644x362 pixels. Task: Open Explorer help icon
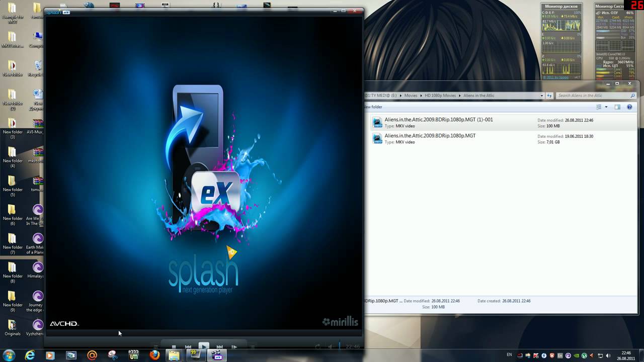click(629, 107)
